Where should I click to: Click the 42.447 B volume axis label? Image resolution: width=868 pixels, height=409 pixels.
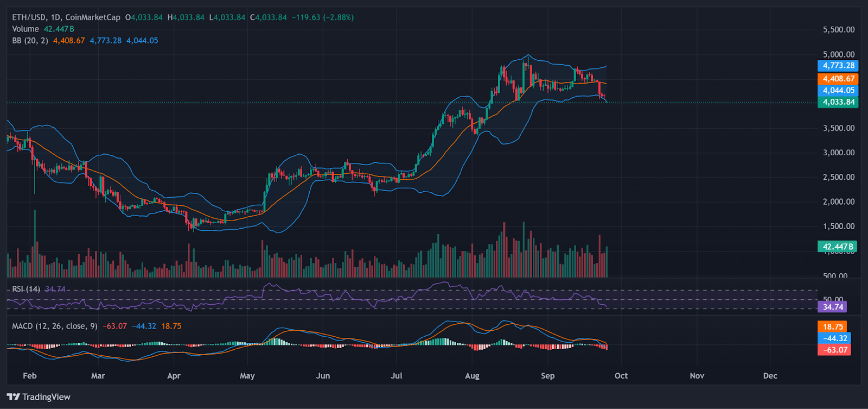coord(837,247)
